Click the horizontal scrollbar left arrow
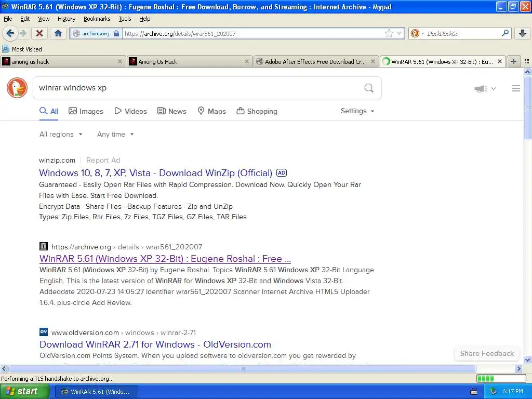The image size is (532, 399). pyautogui.click(x=4, y=368)
